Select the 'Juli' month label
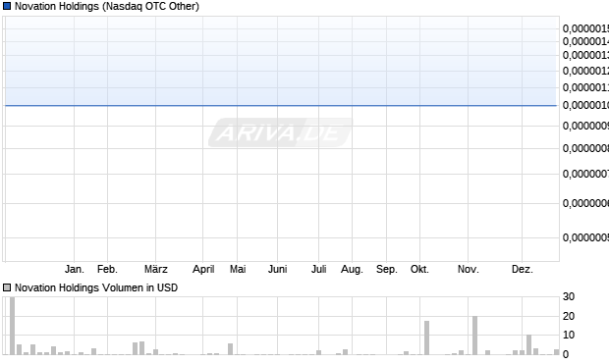Viewport: 609px width, 364px height. click(x=318, y=269)
